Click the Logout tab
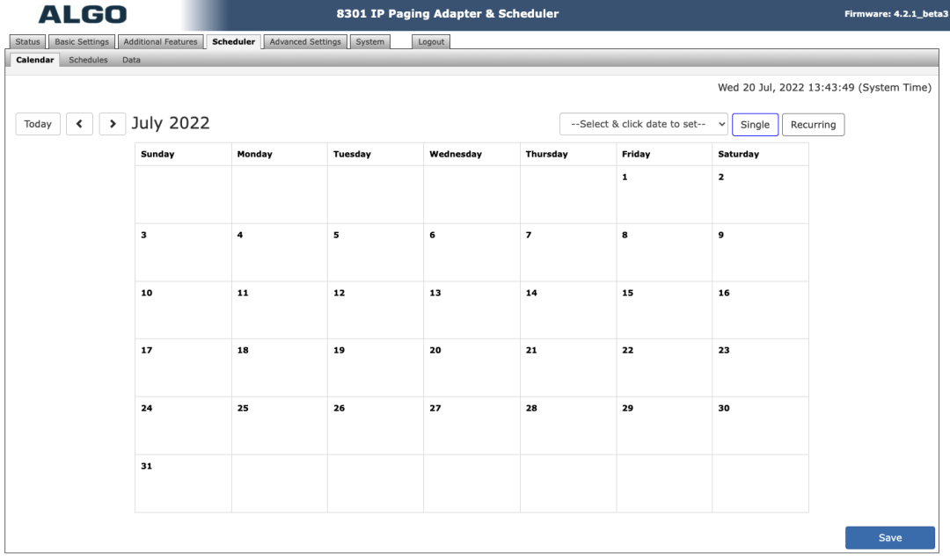The image size is (950, 560). pyautogui.click(x=431, y=42)
